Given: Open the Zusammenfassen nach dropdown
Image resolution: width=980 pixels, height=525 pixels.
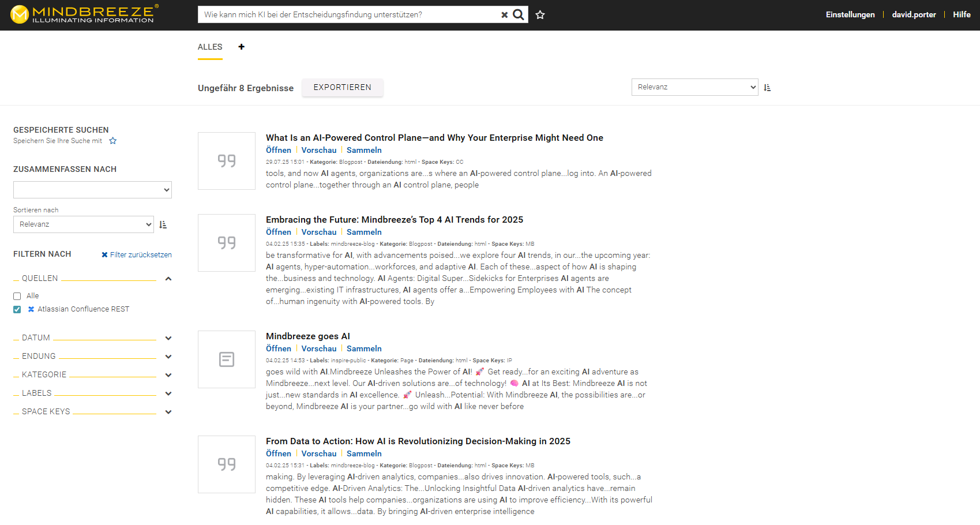Looking at the screenshot, I should tap(92, 190).
